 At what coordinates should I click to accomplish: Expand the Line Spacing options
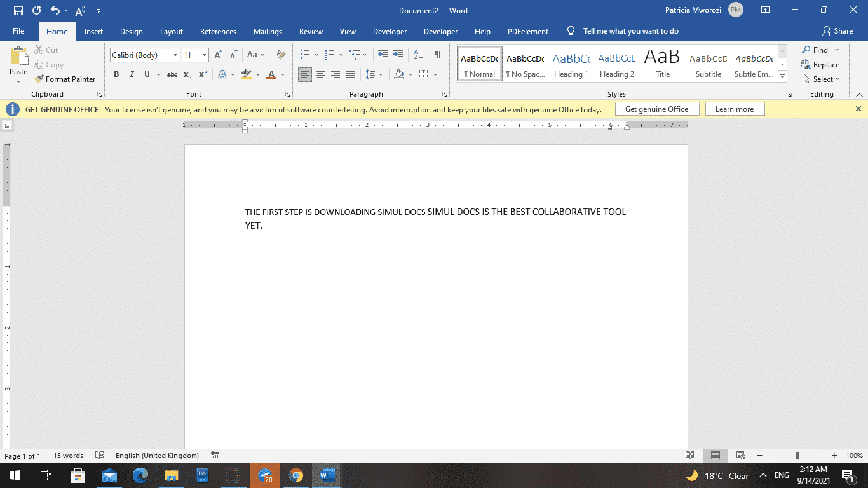[x=380, y=74]
